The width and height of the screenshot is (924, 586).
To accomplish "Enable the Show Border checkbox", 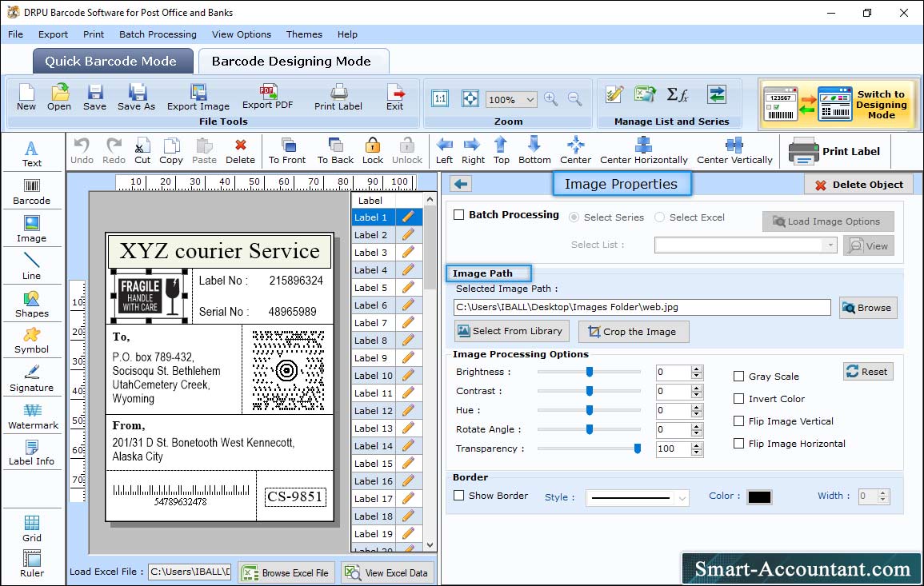I will 459,496.
